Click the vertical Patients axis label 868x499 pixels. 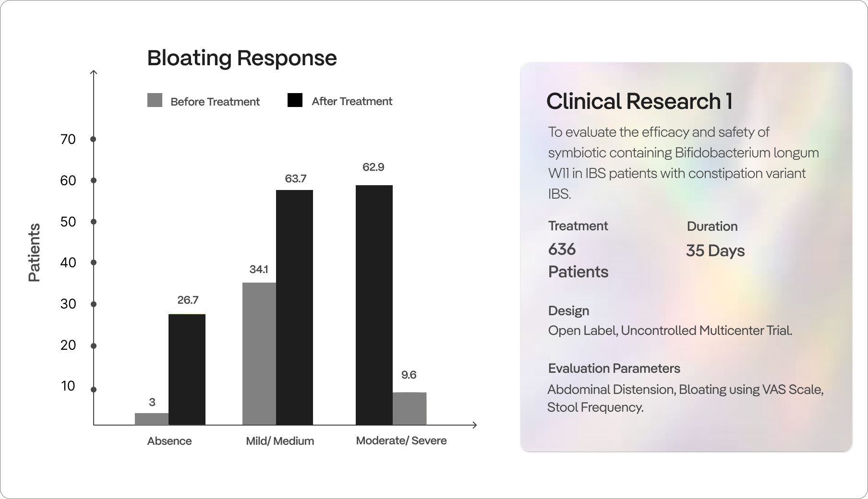35,252
